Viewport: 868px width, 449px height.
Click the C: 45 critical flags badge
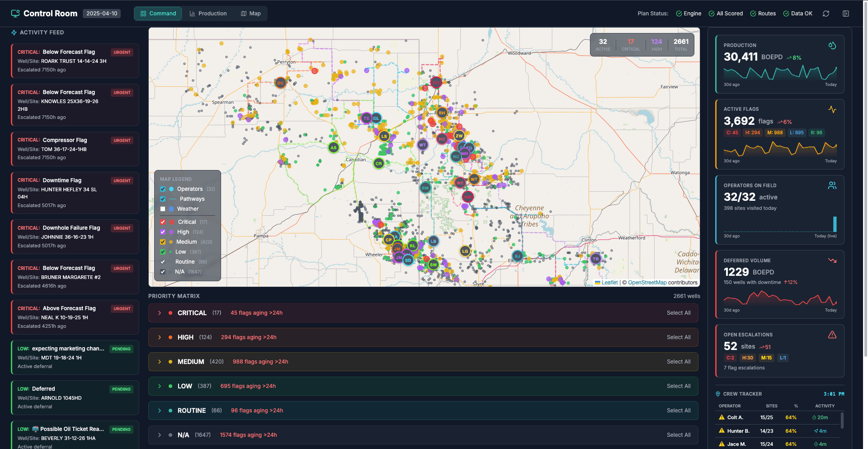(732, 133)
